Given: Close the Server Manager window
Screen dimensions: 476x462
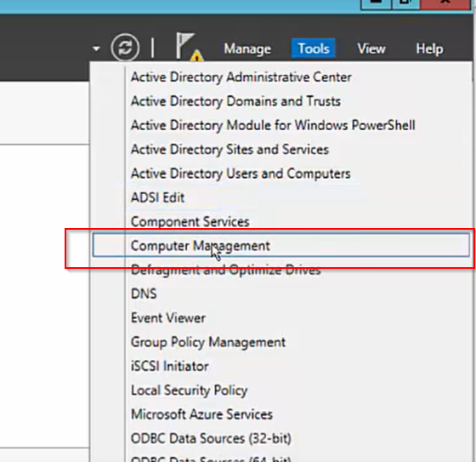Looking at the screenshot, I should [x=445, y=4].
